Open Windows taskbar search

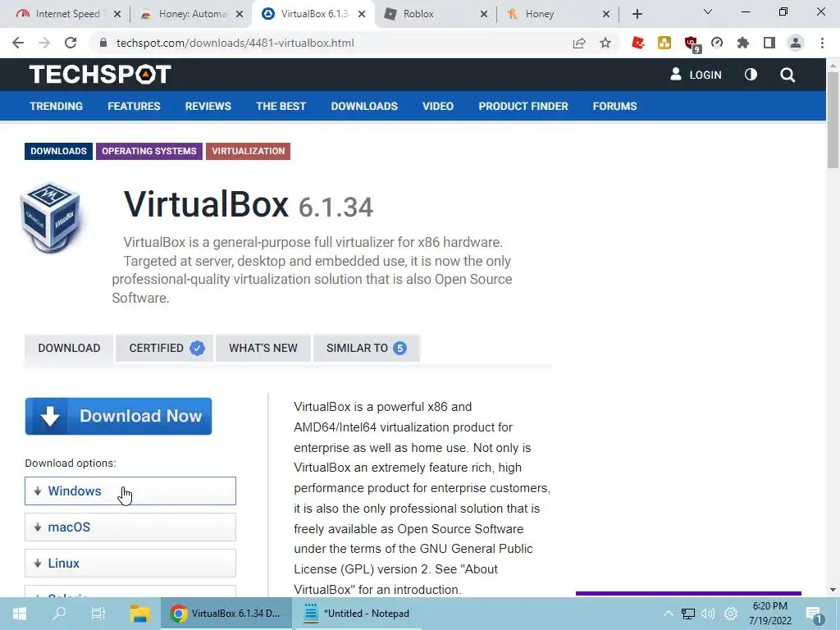59,614
